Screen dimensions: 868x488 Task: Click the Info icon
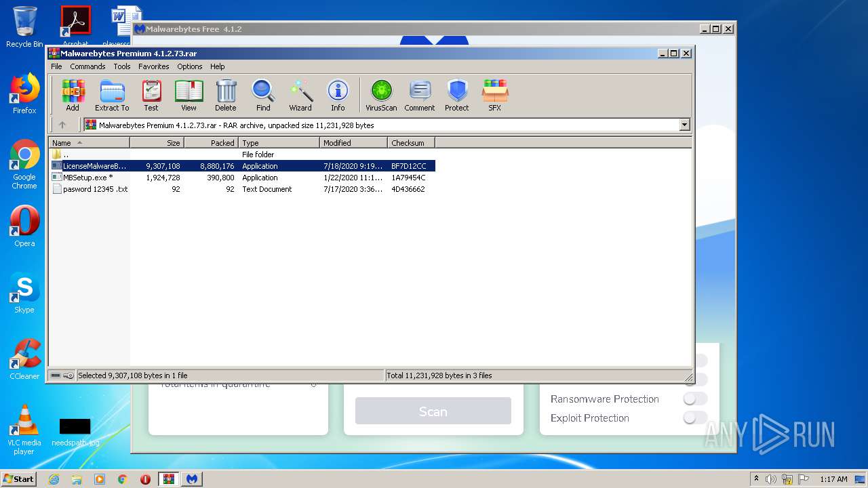click(x=338, y=95)
